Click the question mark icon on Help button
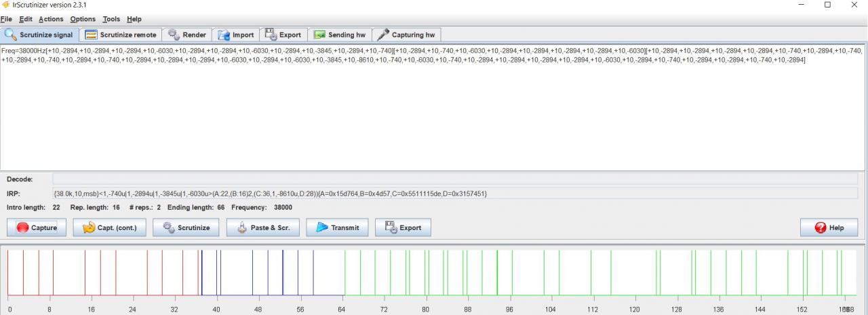The width and height of the screenshot is (868, 315). point(821,228)
